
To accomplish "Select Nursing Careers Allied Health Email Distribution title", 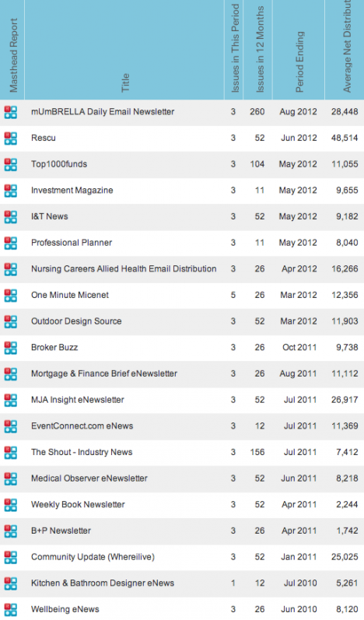I will [124, 269].
